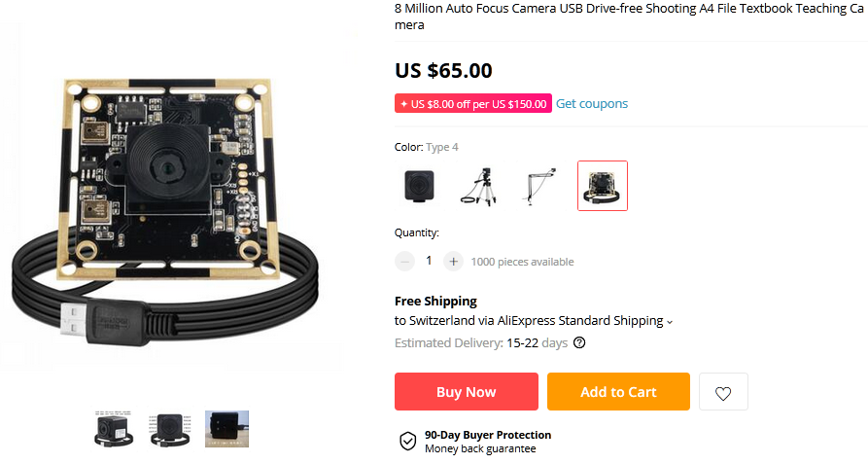Expand the AliExpress Standard Shipping dropdown
The image size is (868, 464).
(x=669, y=321)
